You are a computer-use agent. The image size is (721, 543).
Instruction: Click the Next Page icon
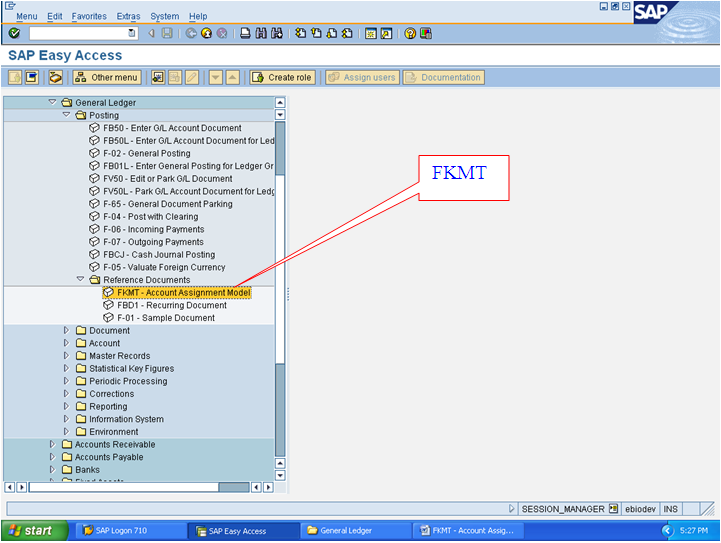tap(332, 33)
